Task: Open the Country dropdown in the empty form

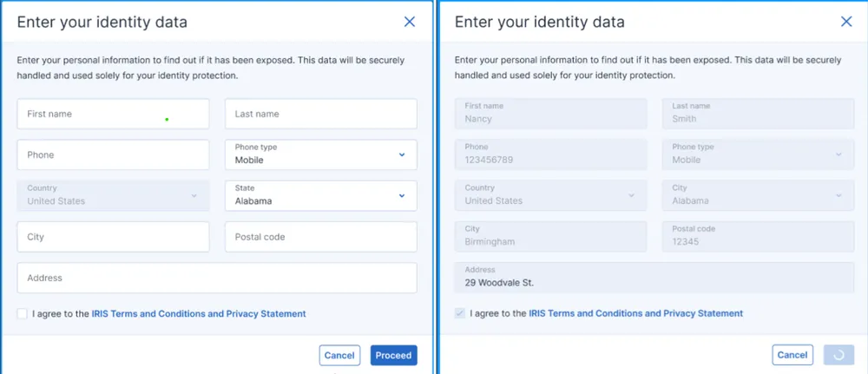Action: 113,195
